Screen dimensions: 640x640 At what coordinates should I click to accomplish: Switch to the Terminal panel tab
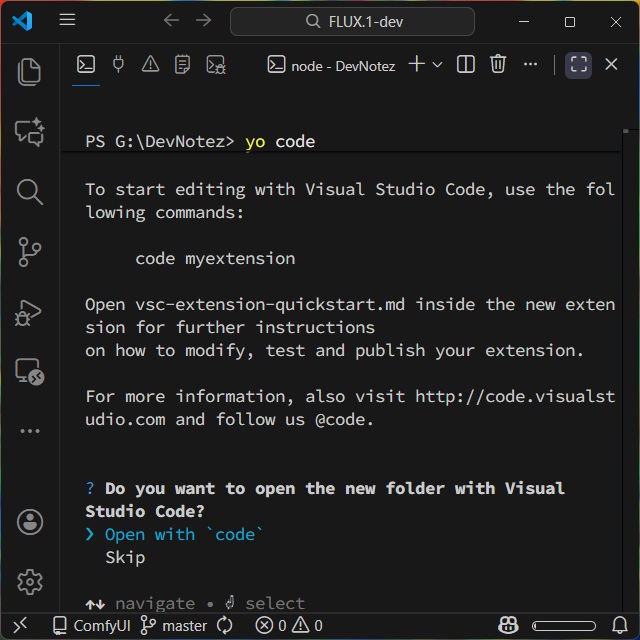click(x=86, y=65)
